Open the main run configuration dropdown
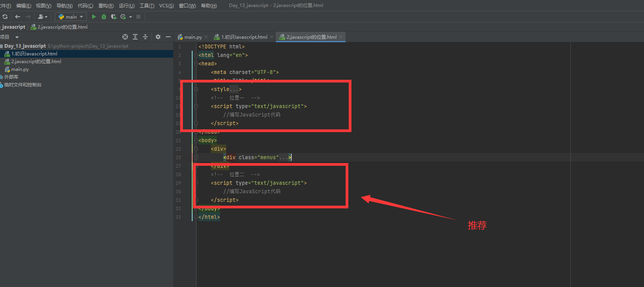644x287 pixels. click(x=71, y=17)
